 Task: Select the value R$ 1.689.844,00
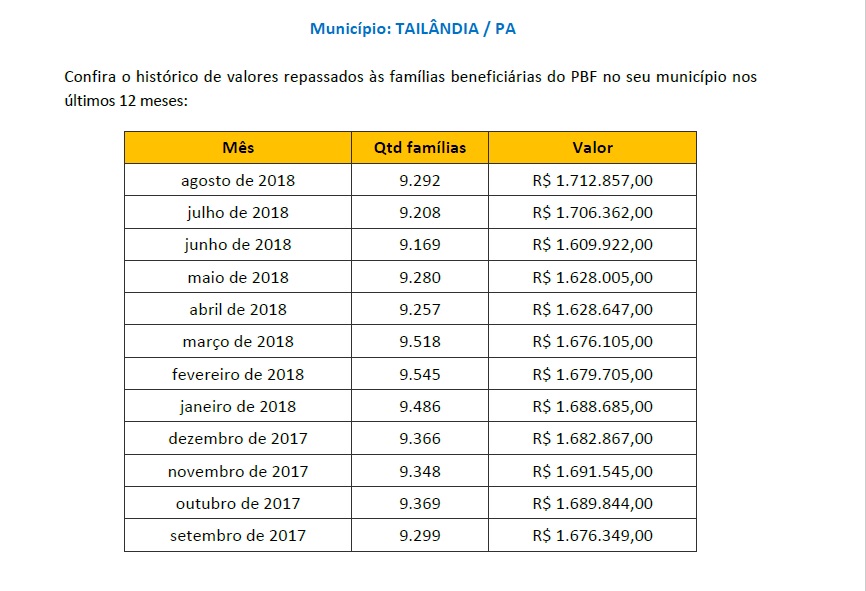[592, 503]
